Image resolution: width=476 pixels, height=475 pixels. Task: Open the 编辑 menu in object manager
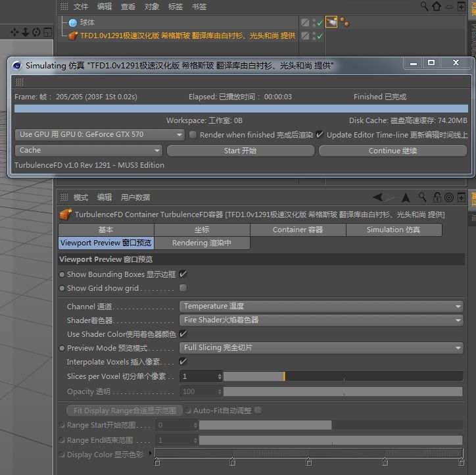tap(105, 7)
